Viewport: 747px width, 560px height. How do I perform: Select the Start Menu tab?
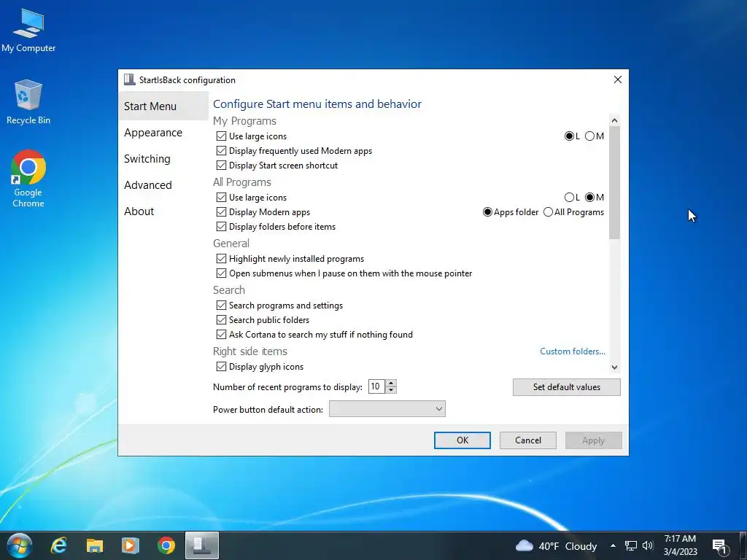(163, 106)
